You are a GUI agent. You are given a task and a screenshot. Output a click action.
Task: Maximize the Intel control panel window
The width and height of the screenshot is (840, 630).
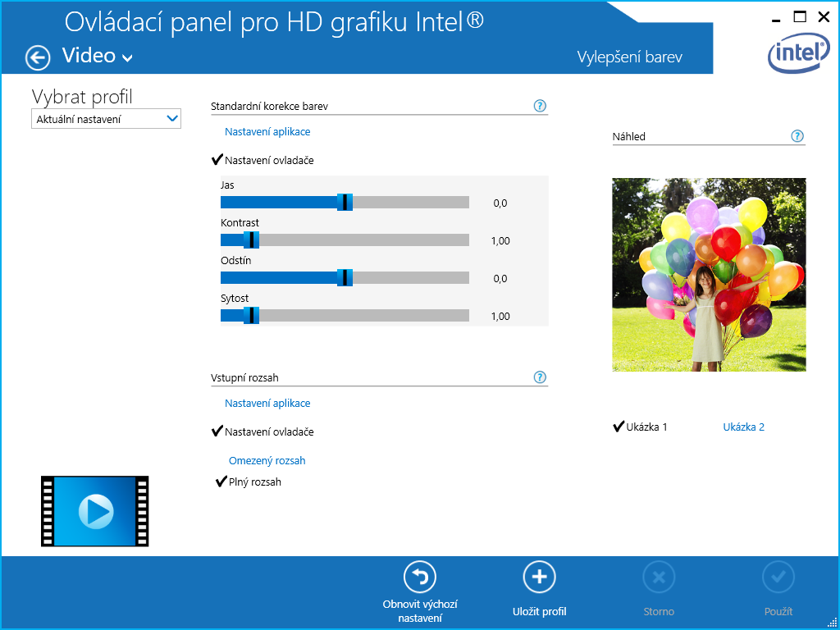point(799,17)
